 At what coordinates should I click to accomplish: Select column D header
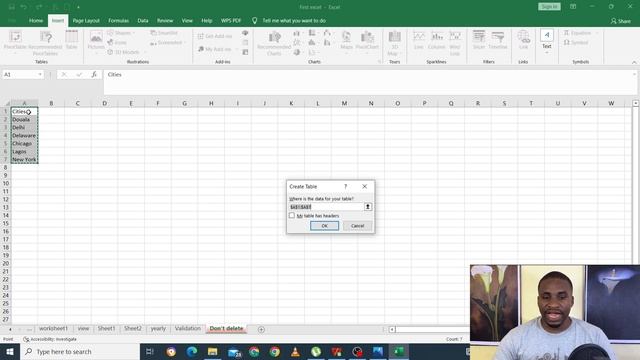pos(104,103)
